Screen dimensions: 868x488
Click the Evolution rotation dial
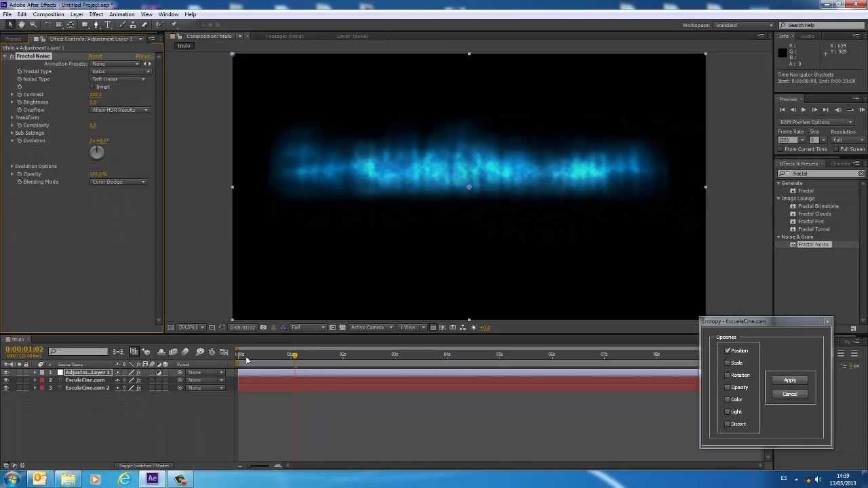point(97,152)
